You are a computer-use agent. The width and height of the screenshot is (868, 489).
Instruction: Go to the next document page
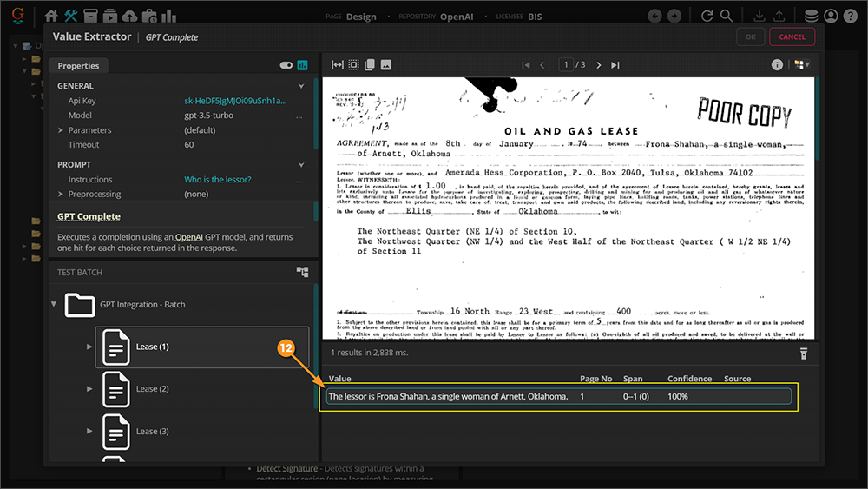pos(598,65)
